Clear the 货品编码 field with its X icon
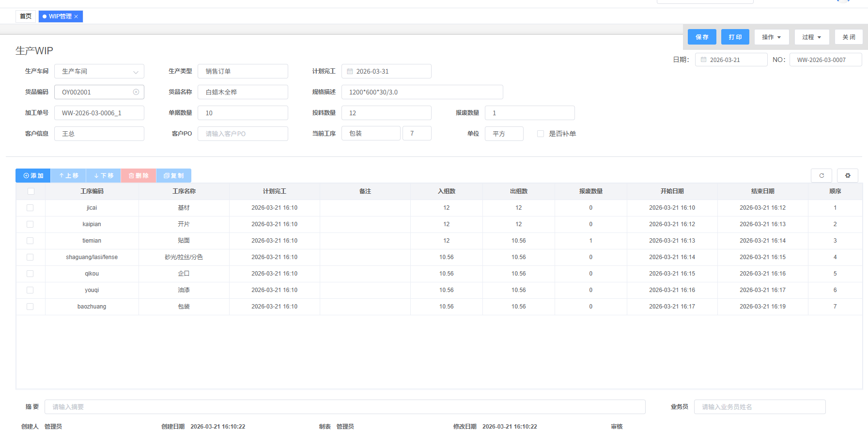 [136, 92]
